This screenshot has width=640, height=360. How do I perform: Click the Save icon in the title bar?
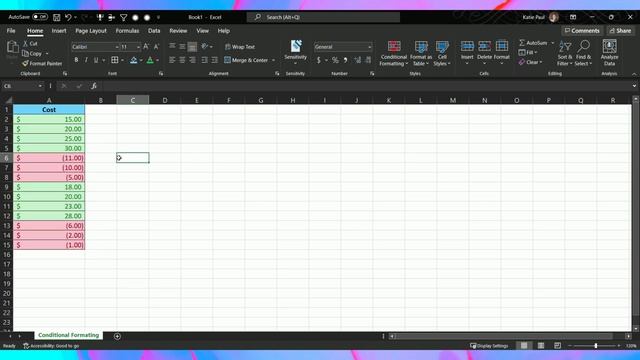pyautogui.click(x=57, y=17)
